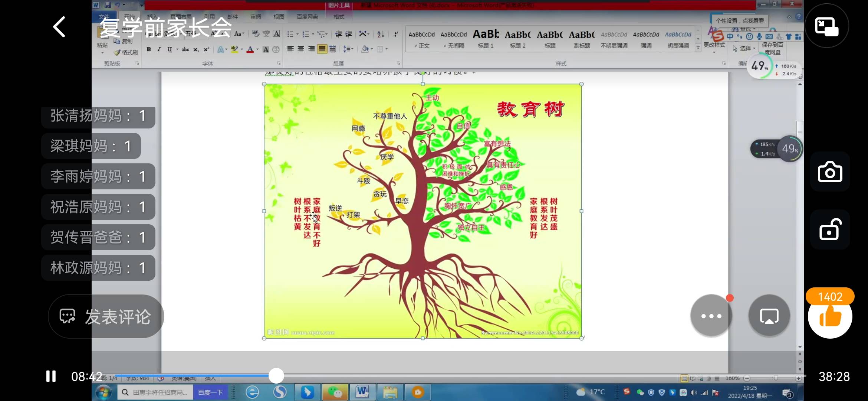Image resolution: width=868 pixels, height=401 pixels.
Task: Toggle center text alignment
Action: pyautogui.click(x=300, y=49)
